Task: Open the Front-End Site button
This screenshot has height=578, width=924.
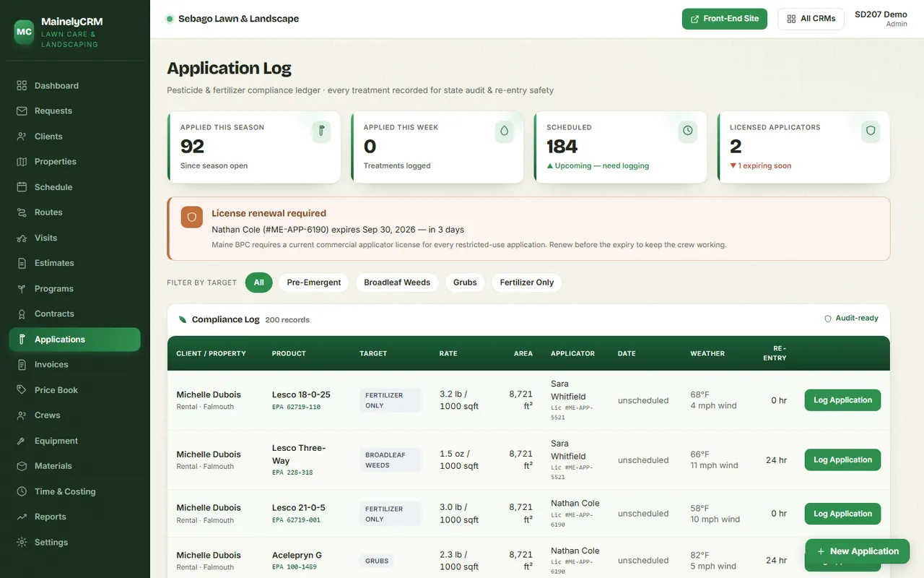Action: pyautogui.click(x=725, y=19)
